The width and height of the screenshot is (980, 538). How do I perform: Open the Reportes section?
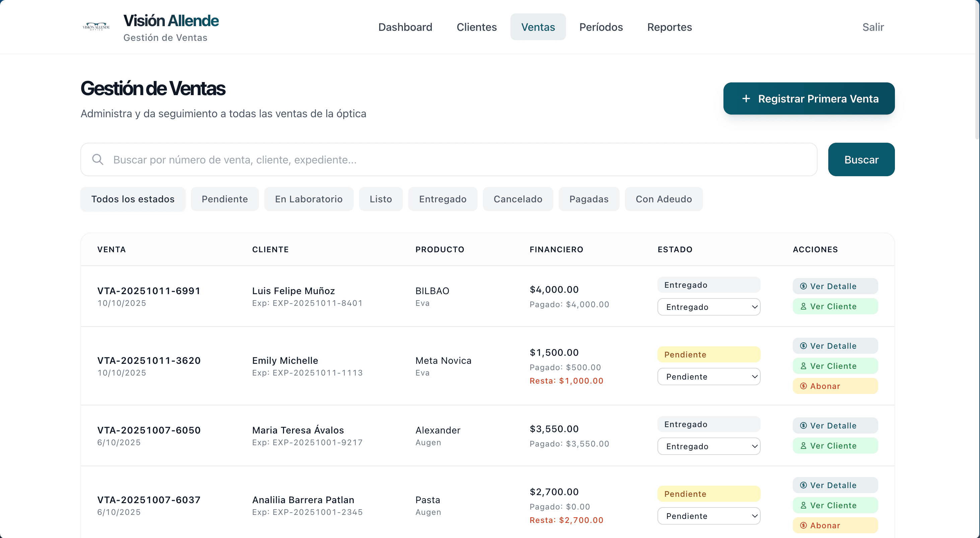[x=670, y=27]
